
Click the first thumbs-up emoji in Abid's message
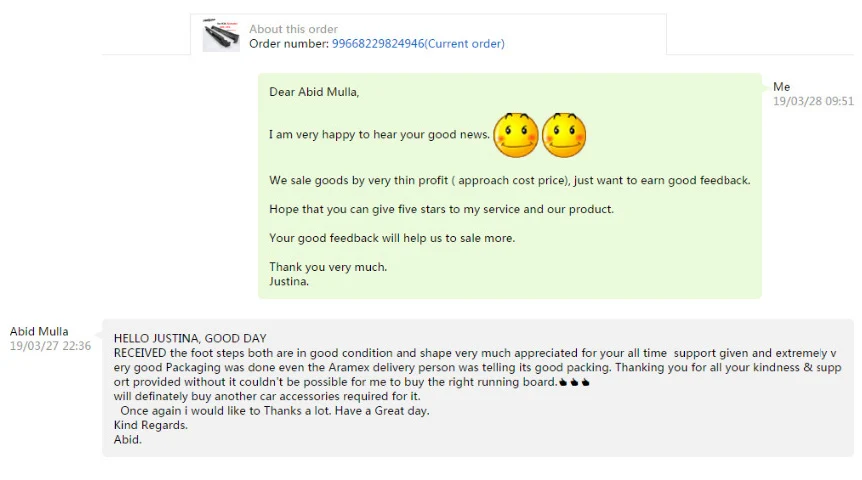pos(563,382)
